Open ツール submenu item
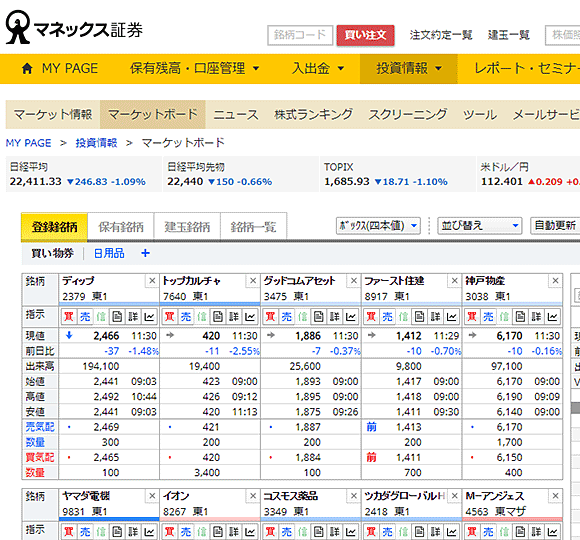Screen dimensions: 580x540 coord(480,114)
